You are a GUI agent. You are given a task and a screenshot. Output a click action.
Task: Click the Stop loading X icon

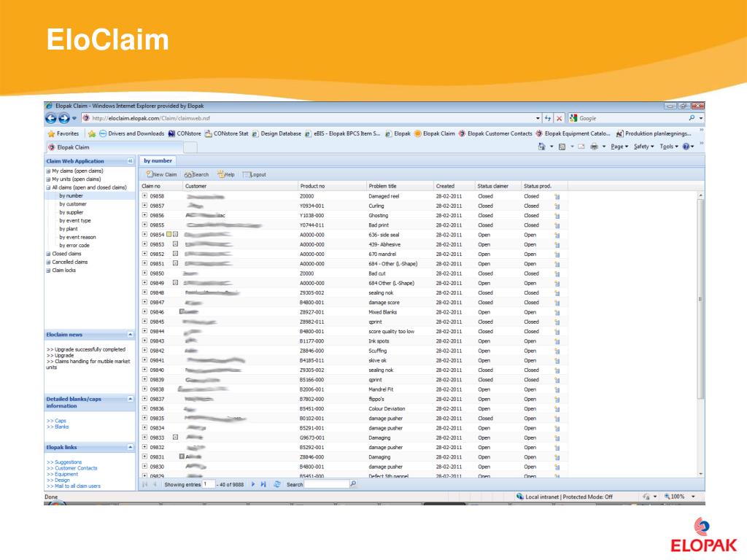(560, 118)
